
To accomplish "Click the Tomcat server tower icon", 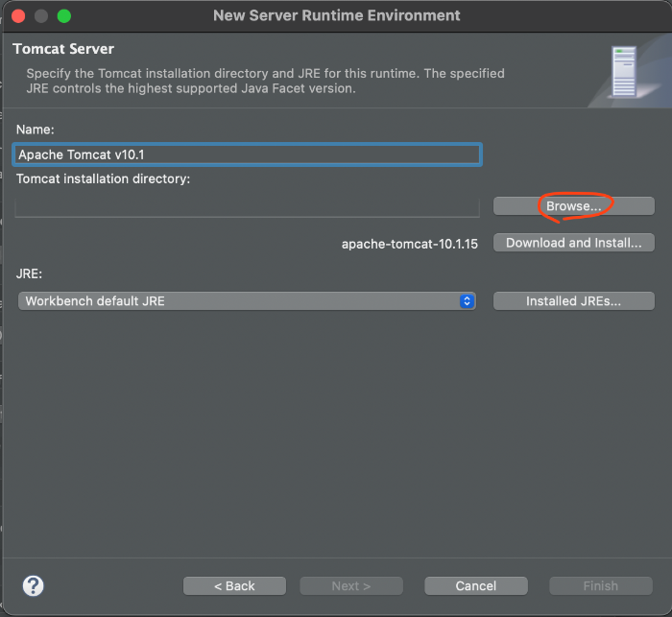I will click(624, 72).
